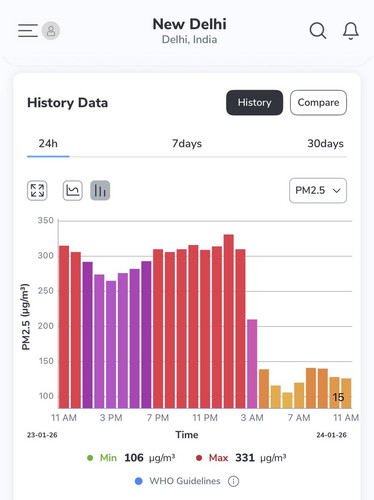Open the PM2.5 pollutant dropdown
The width and height of the screenshot is (374, 500).
click(318, 191)
